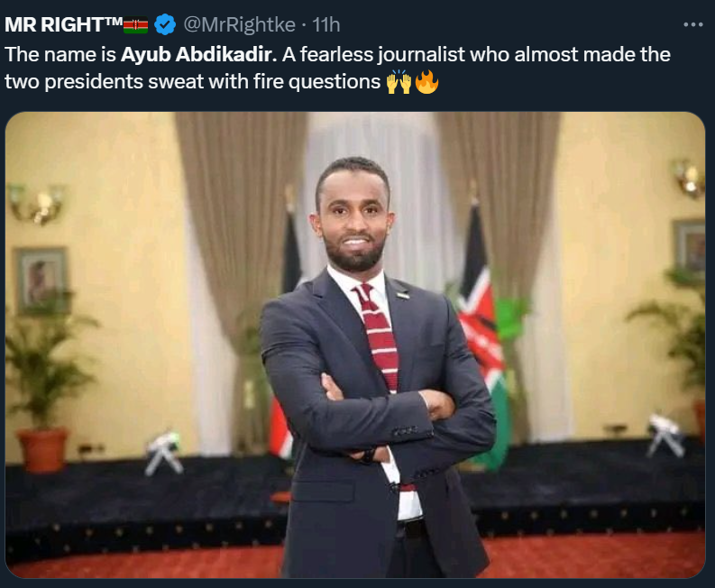Click the blue verified badge

[x=165, y=24]
